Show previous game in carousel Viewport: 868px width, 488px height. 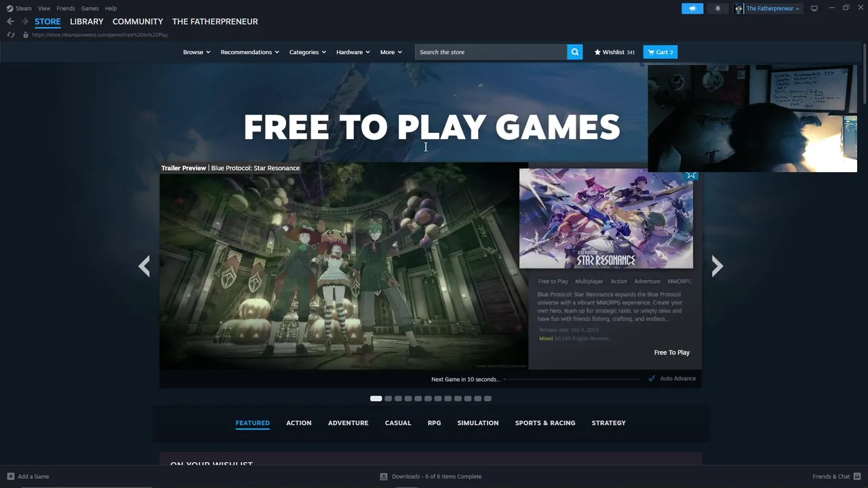pos(144,266)
